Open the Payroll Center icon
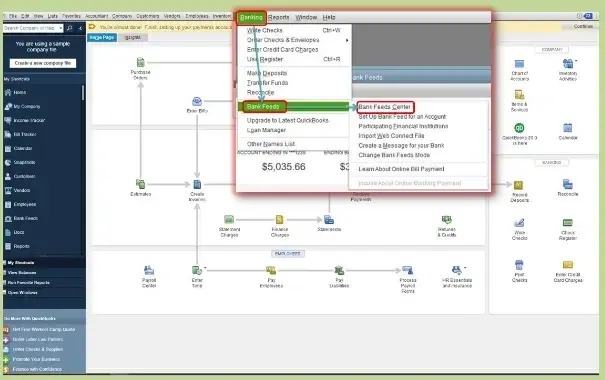 pos(149,270)
